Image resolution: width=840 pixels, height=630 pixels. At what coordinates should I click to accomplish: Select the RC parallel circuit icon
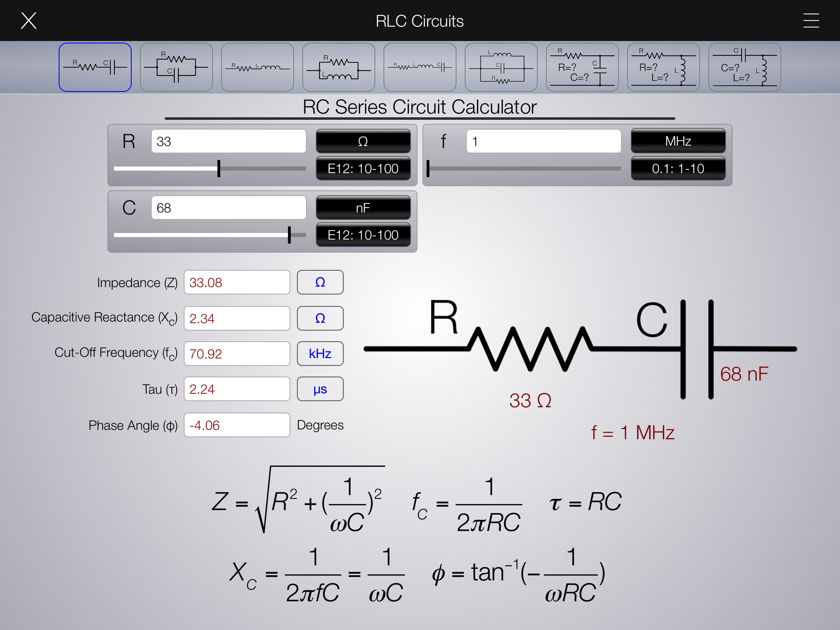(x=176, y=67)
